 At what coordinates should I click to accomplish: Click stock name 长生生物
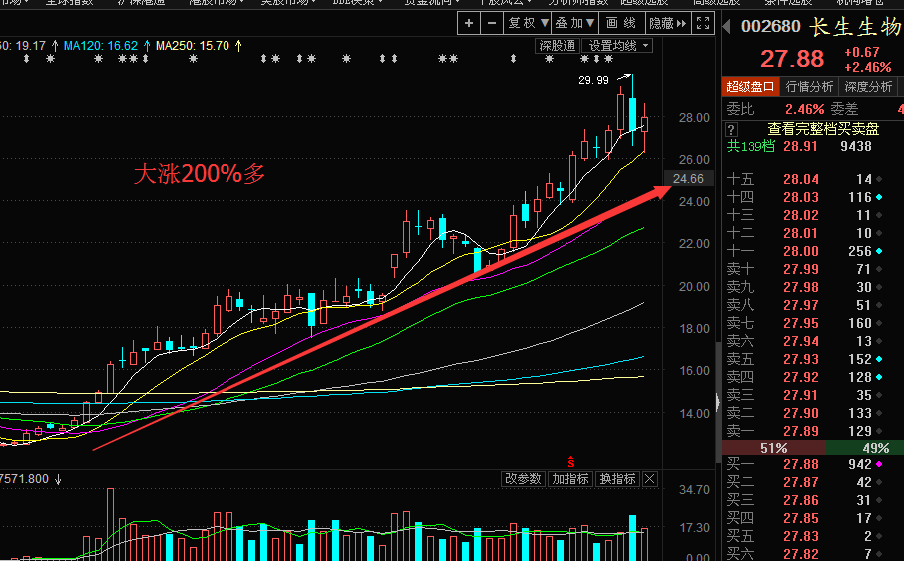pos(856,27)
